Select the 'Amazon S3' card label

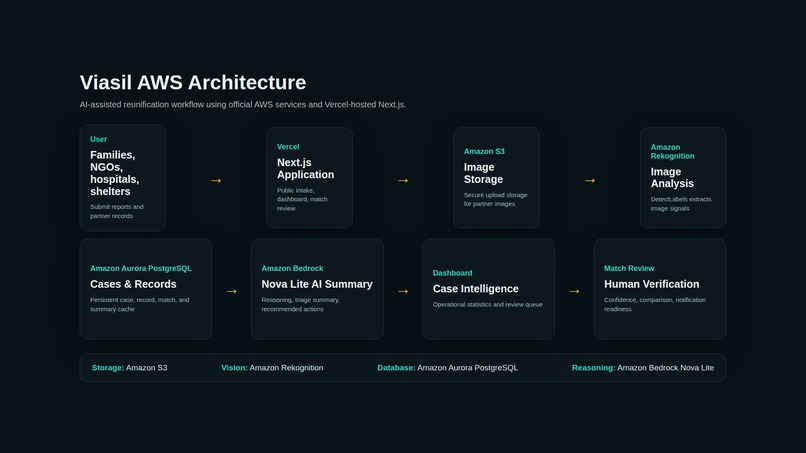(484, 151)
